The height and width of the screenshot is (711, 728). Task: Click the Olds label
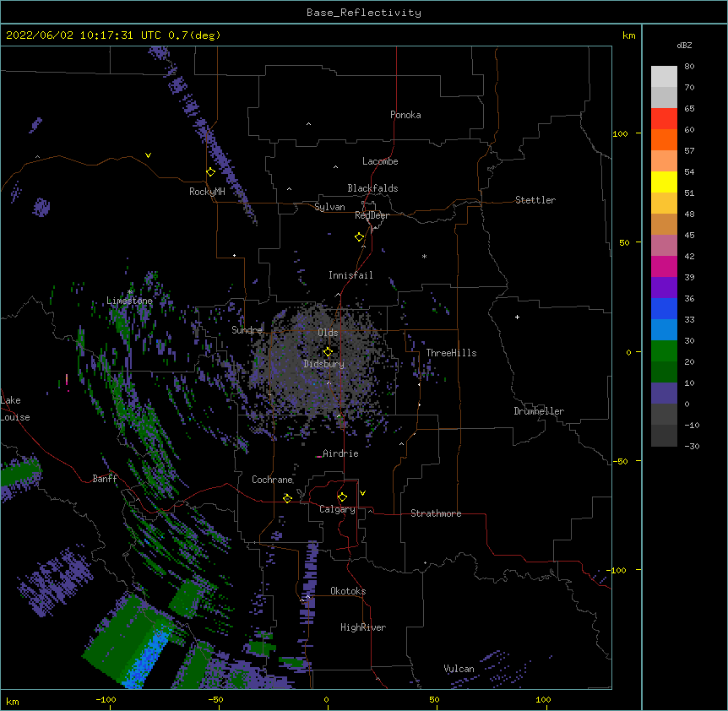coord(328,333)
